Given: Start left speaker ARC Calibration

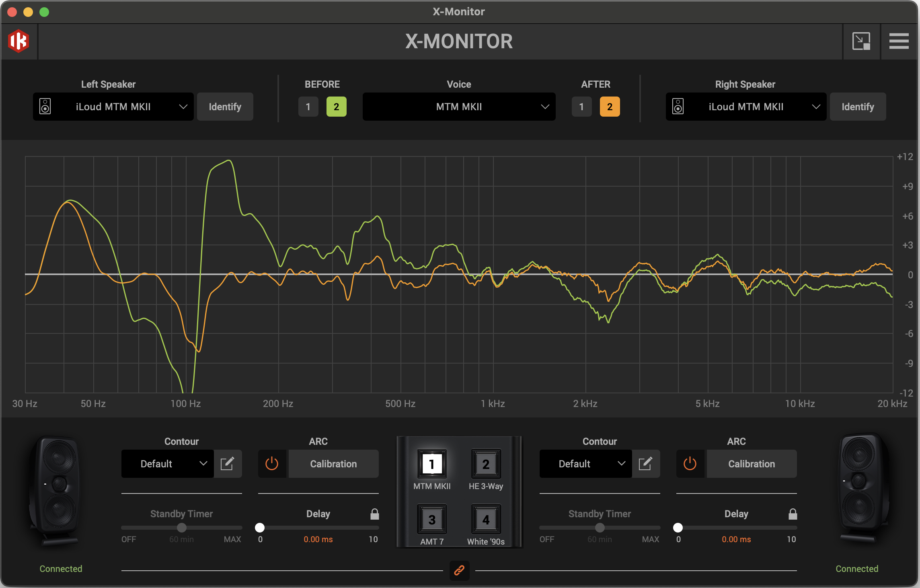Looking at the screenshot, I should tap(334, 464).
